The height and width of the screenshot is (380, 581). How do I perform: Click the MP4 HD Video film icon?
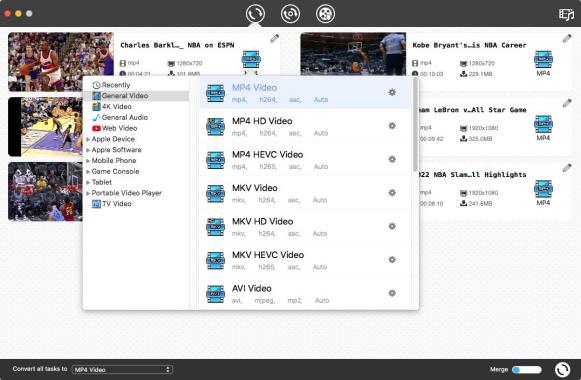click(x=215, y=127)
